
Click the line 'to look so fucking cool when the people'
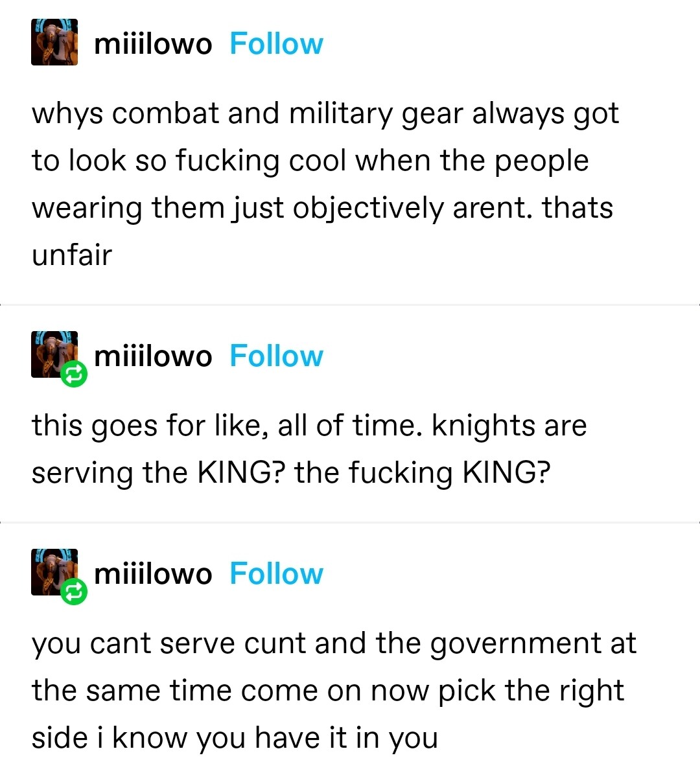[x=310, y=161]
